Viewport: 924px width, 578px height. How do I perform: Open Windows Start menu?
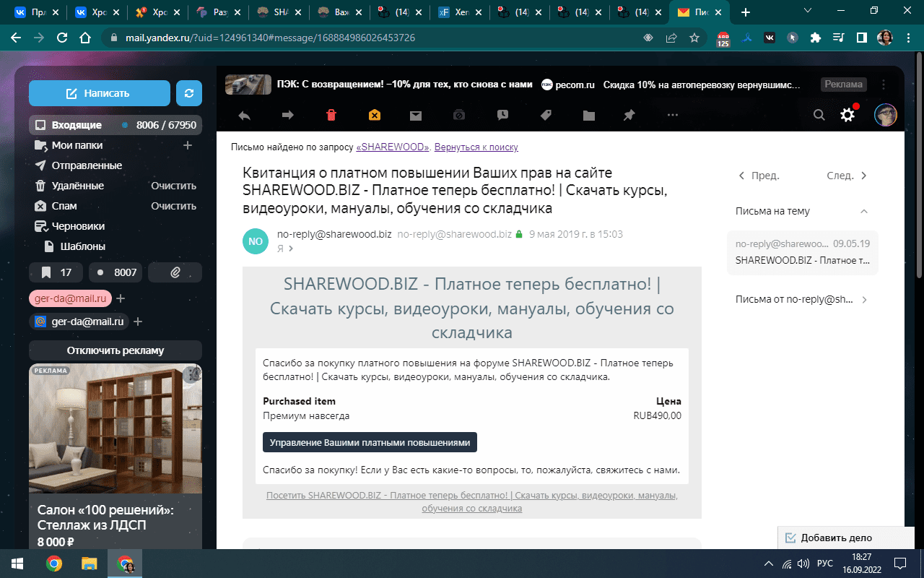(x=17, y=563)
